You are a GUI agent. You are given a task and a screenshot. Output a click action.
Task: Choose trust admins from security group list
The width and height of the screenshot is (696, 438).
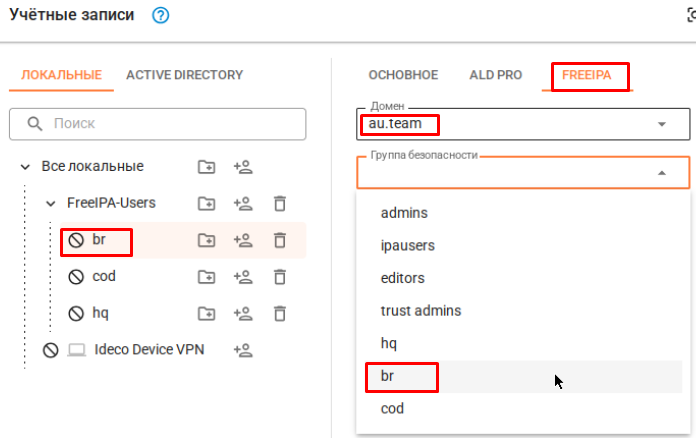point(421,311)
